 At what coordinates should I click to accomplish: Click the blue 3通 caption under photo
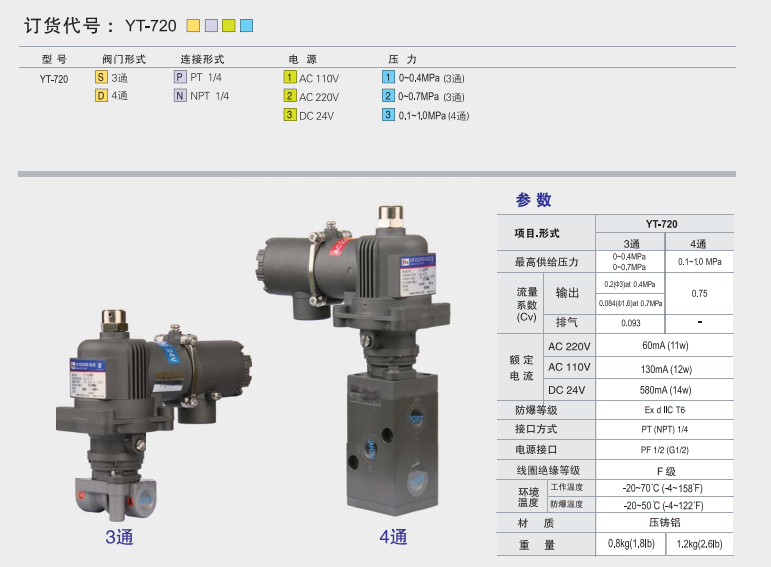point(119,538)
